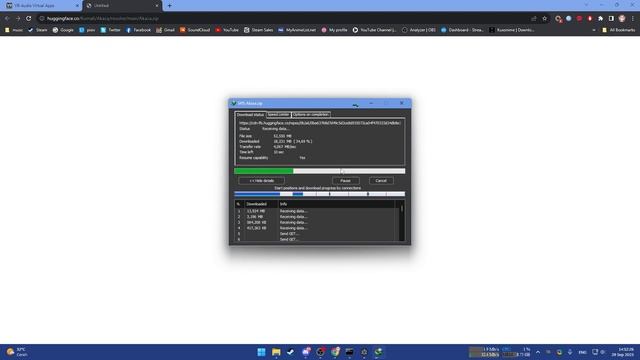Select connection row 3 in the list
640x360 pixels.
click(x=315, y=222)
